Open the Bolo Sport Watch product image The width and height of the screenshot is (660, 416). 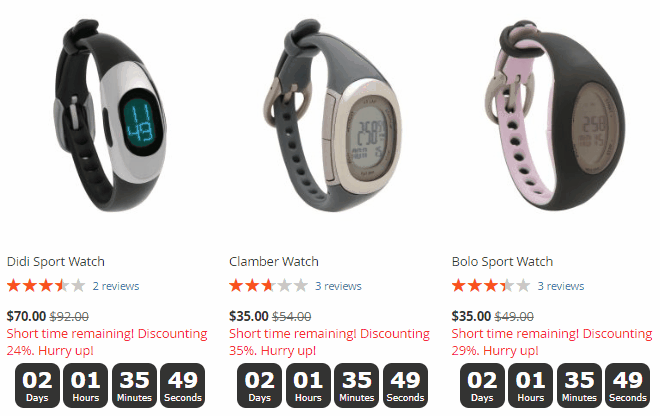click(555, 115)
